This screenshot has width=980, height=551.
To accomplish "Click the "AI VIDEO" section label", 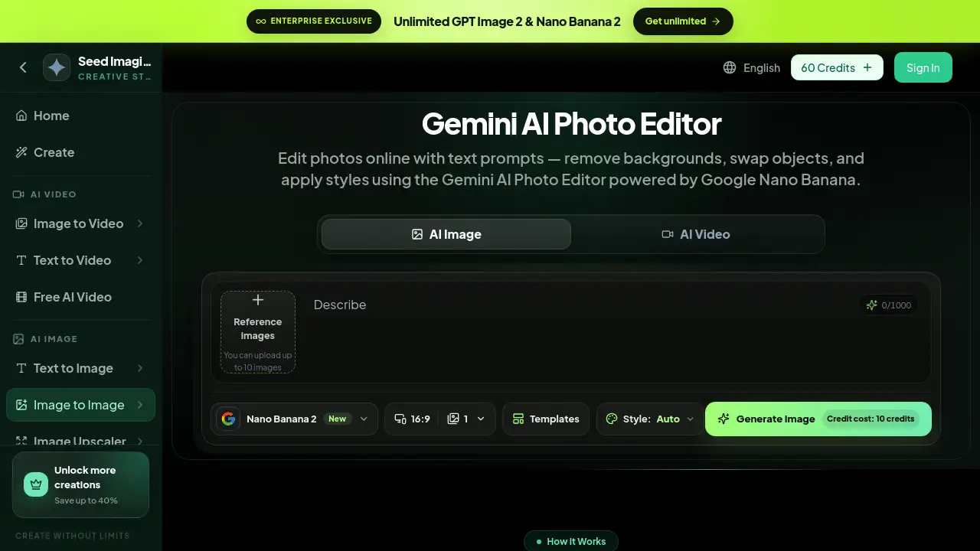I will pyautogui.click(x=54, y=194).
